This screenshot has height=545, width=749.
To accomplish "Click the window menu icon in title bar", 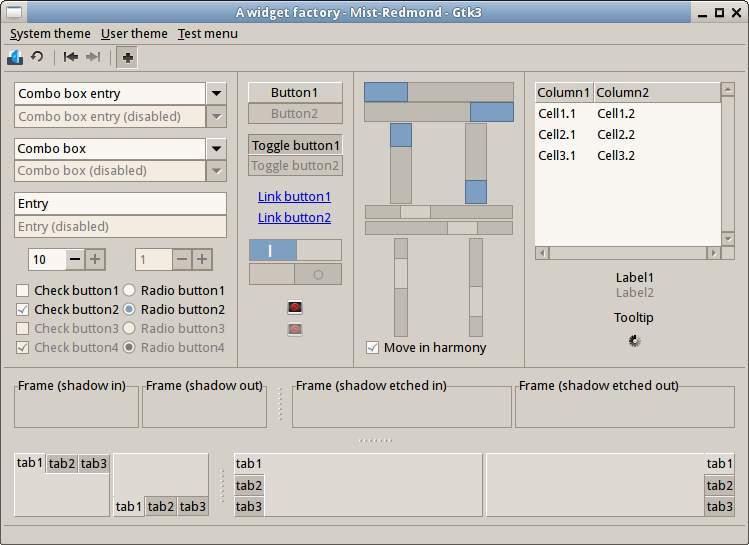I will pos(14,12).
